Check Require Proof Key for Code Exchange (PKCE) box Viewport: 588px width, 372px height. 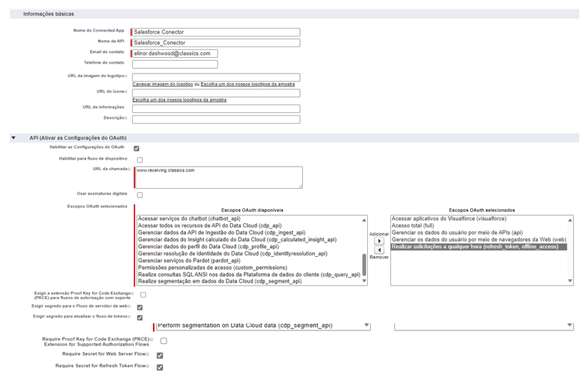coord(164,341)
